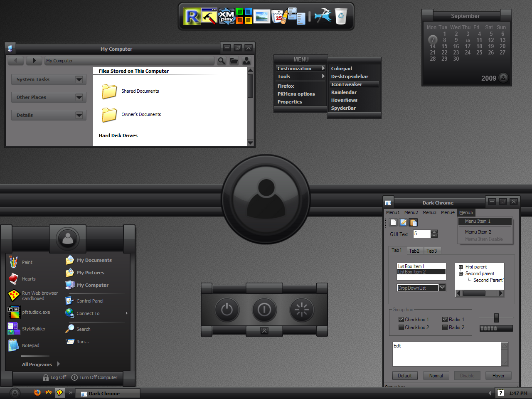Launch the blue R icon in the dock
The width and height of the screenshot is (532, 399).
192,16
